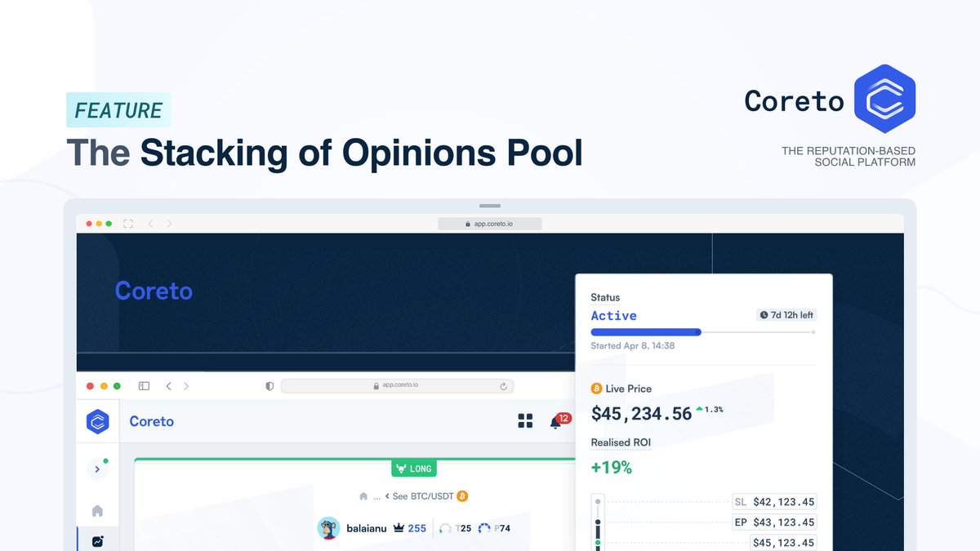Viewport: 980px width, 551px height.
Task: Expand the sidebar with the chevron button
Action: [x=97, y=469]
